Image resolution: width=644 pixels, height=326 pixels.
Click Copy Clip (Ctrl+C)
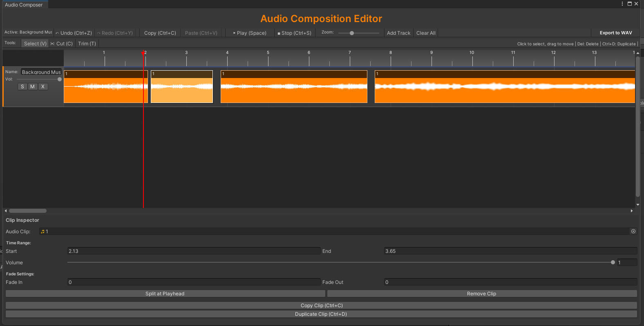322,306
